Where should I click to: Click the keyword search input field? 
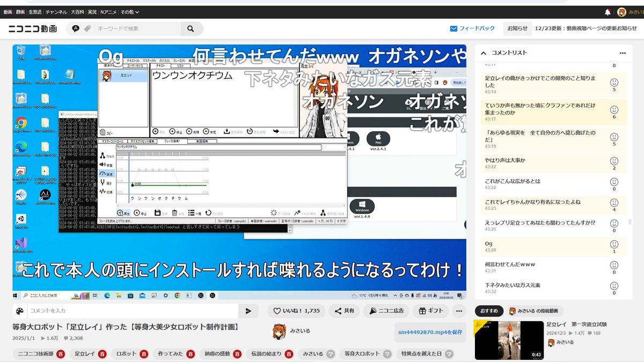pyautogui.click(x=138, y=28)
